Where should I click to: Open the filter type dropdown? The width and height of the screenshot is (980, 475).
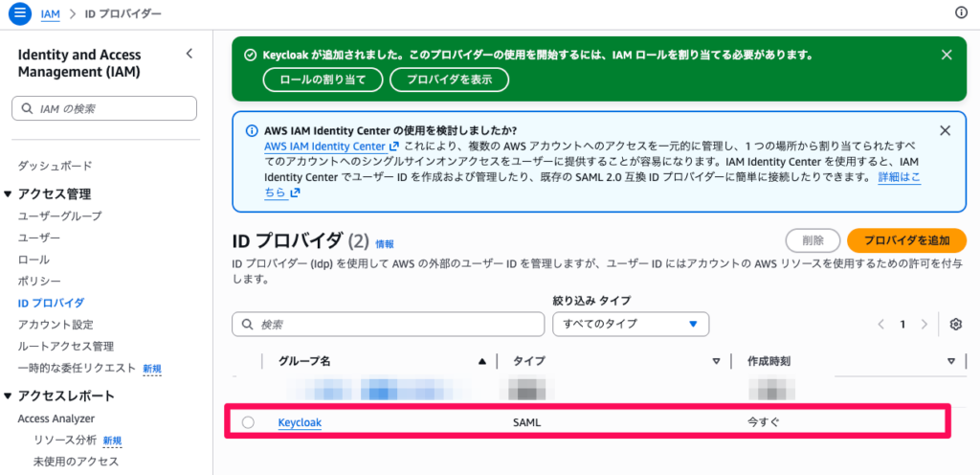pyautogui.click(x=631, y=325)
